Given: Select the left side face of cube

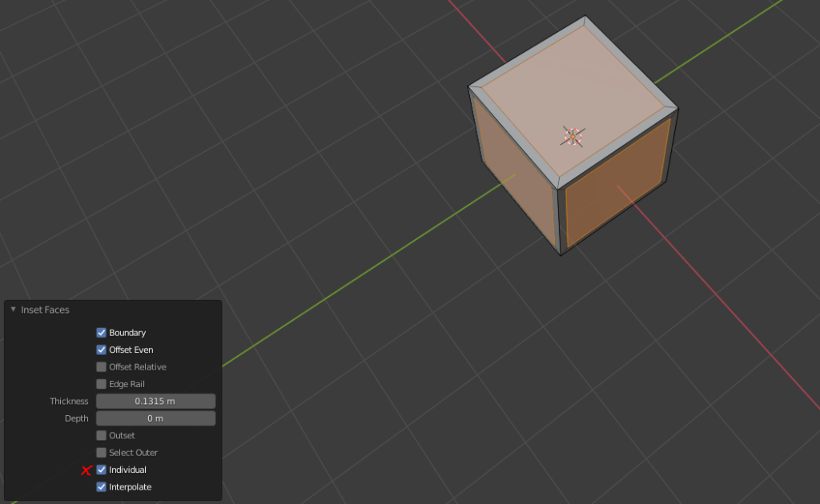Looking at the screenshot, I should (515, 172).
